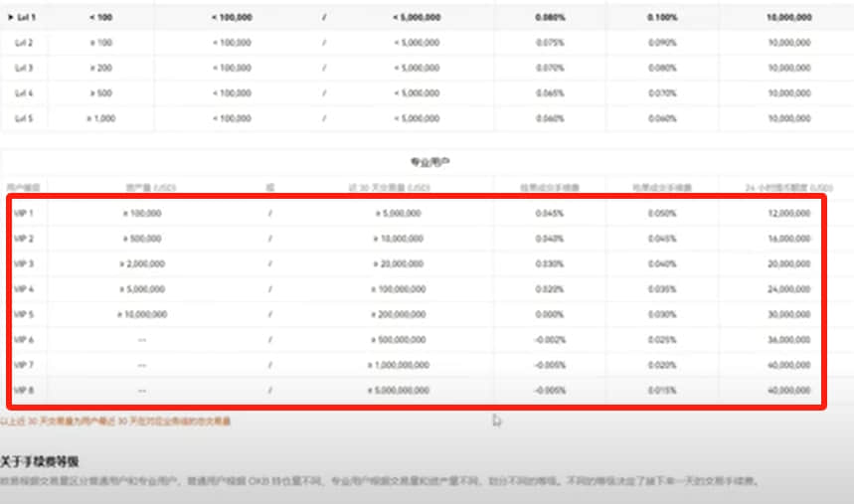
Task: Select VIP 8 volume 5,000,000,000 cell
Action: [399, 390]
